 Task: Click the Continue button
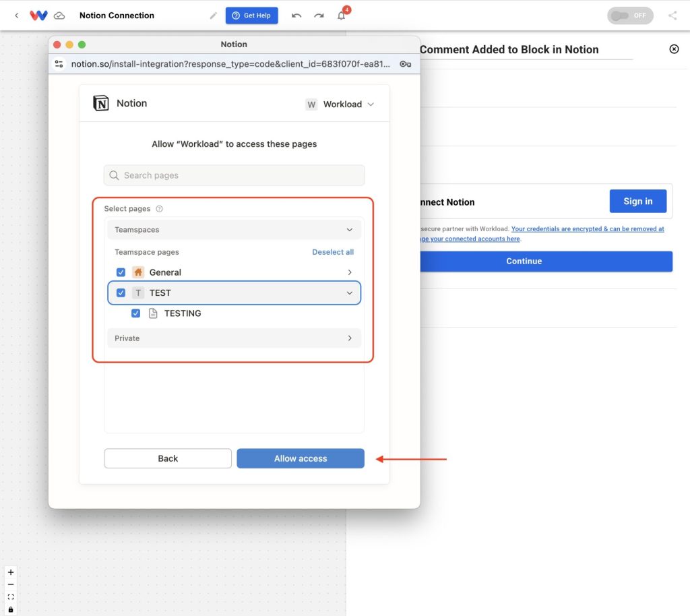point(546,261)
